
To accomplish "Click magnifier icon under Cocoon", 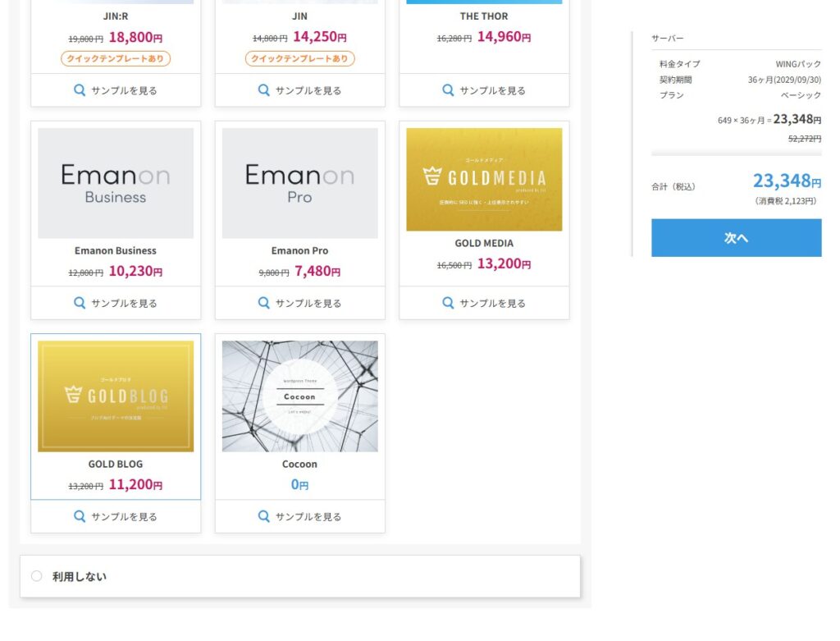I will 263,516.
